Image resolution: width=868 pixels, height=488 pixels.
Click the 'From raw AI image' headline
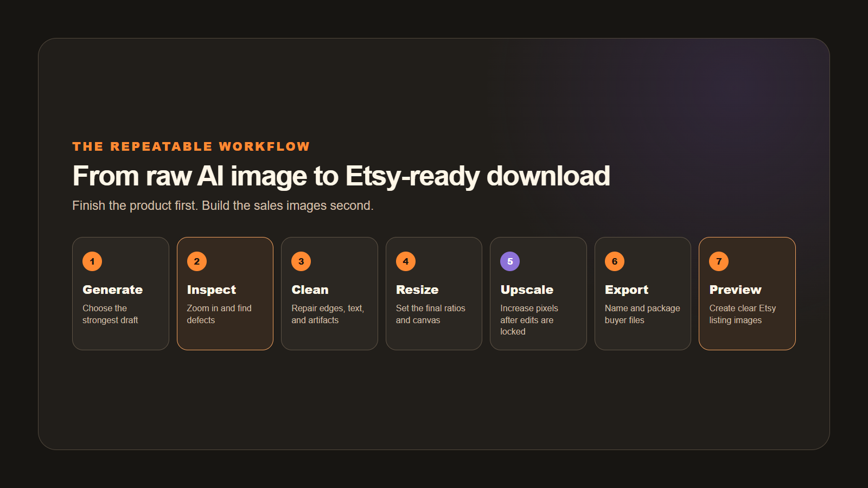(x=341, y=176)
